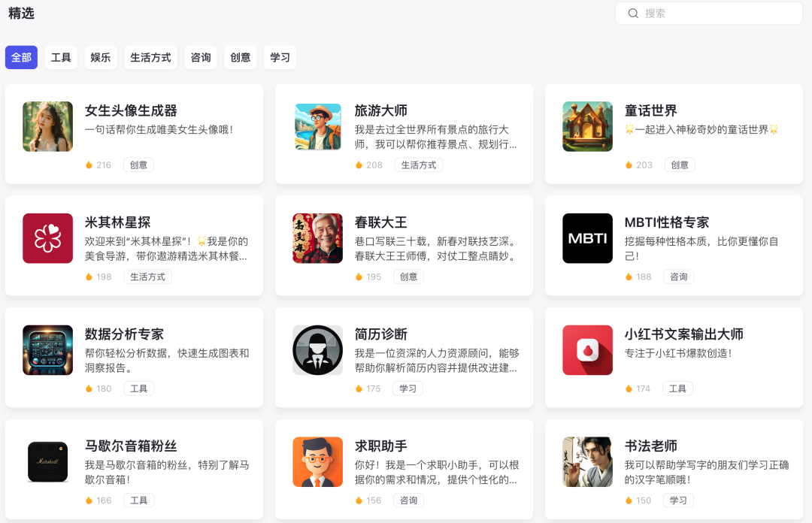Click the 马歇尔音箱粉丝 speaker icon
The image size is (812, 523).
pyautogui.click(x=48, y=462)
